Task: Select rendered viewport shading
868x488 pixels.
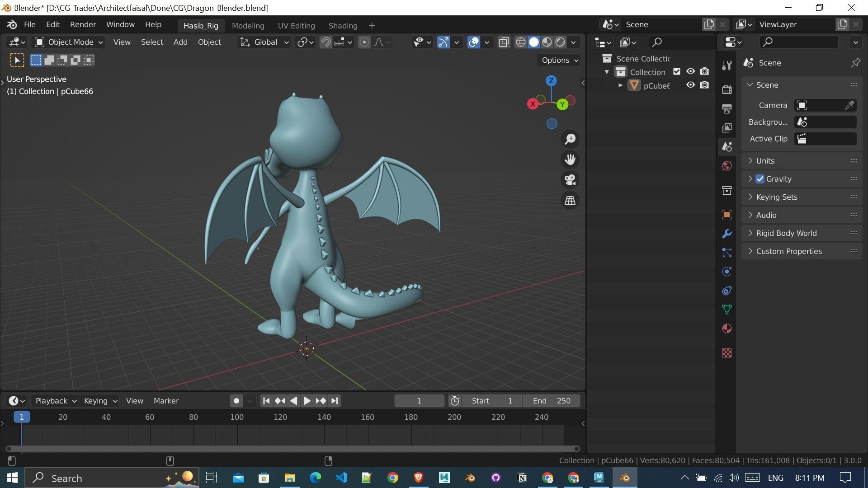Action: click(x=560, y=42)
